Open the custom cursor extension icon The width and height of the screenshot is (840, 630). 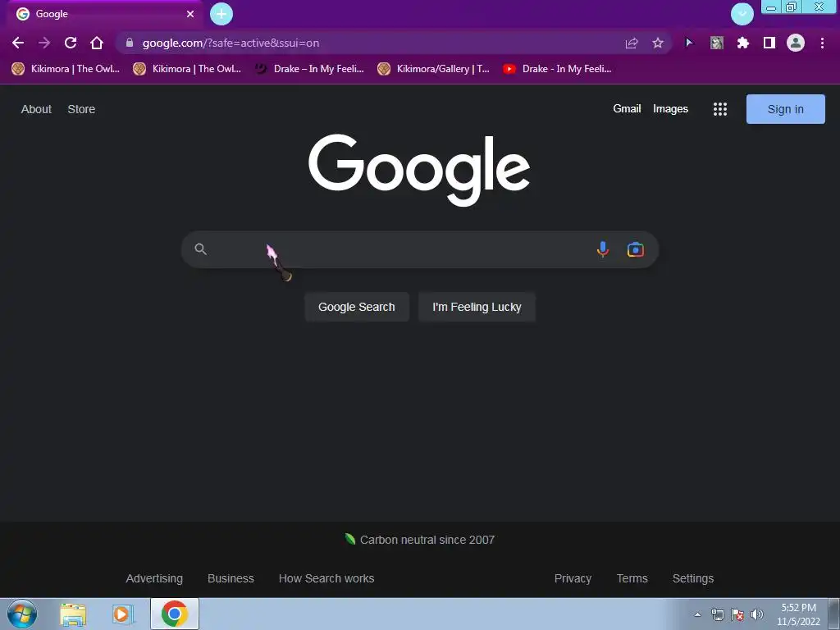point(689,43)
